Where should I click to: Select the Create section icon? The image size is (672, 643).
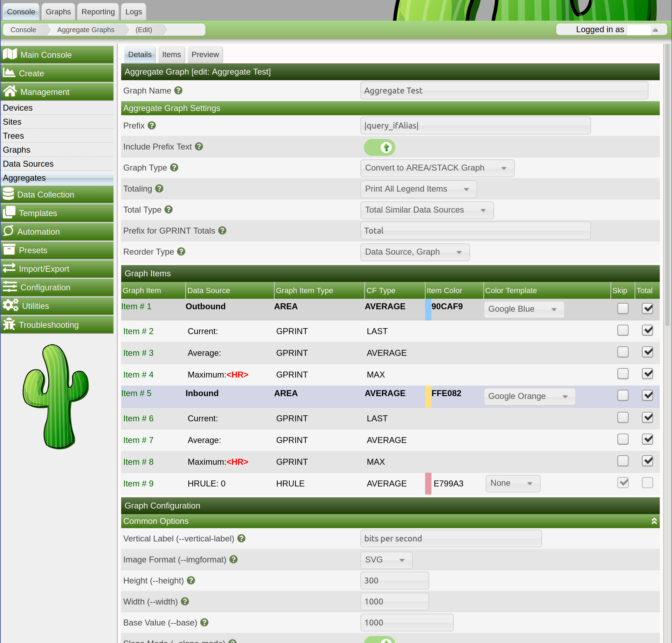click(x=10, y=73)
